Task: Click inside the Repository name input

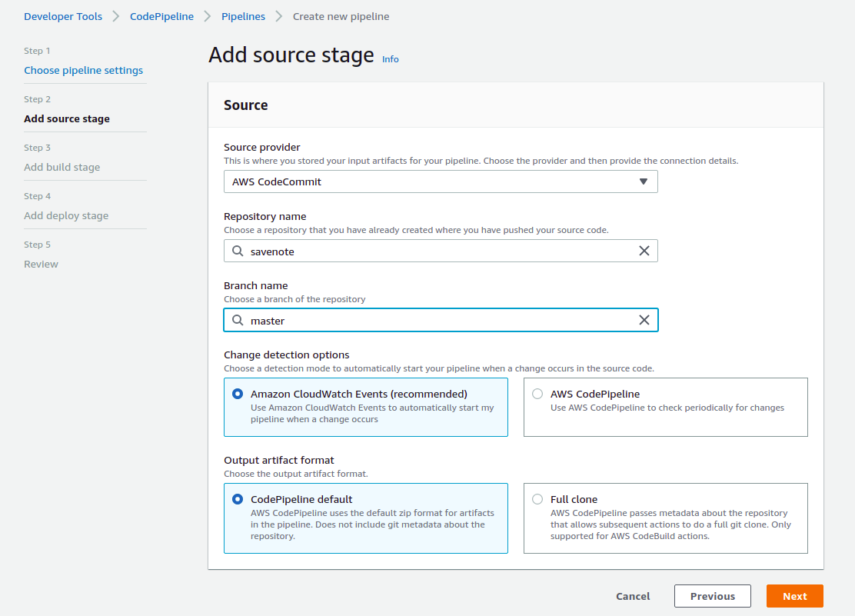Action: 438,251
